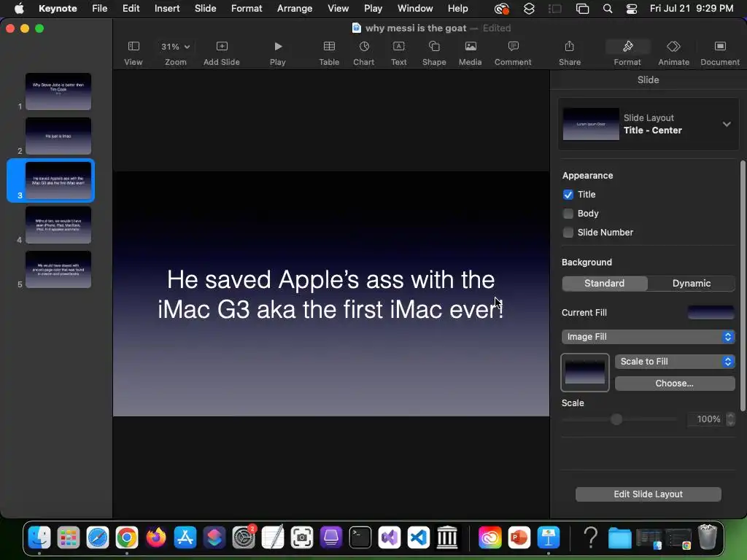
Task: Open the Help menu
Action: pos(458,9)
